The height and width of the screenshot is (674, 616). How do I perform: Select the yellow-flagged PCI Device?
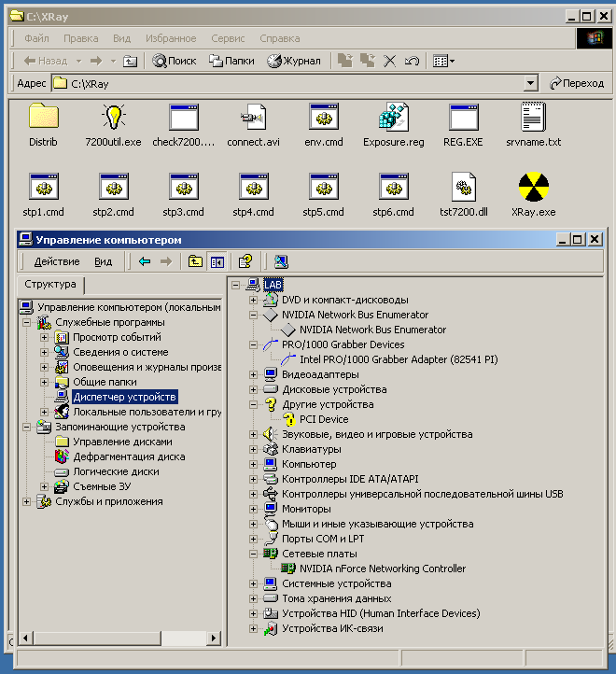click(x=324, y=419)
